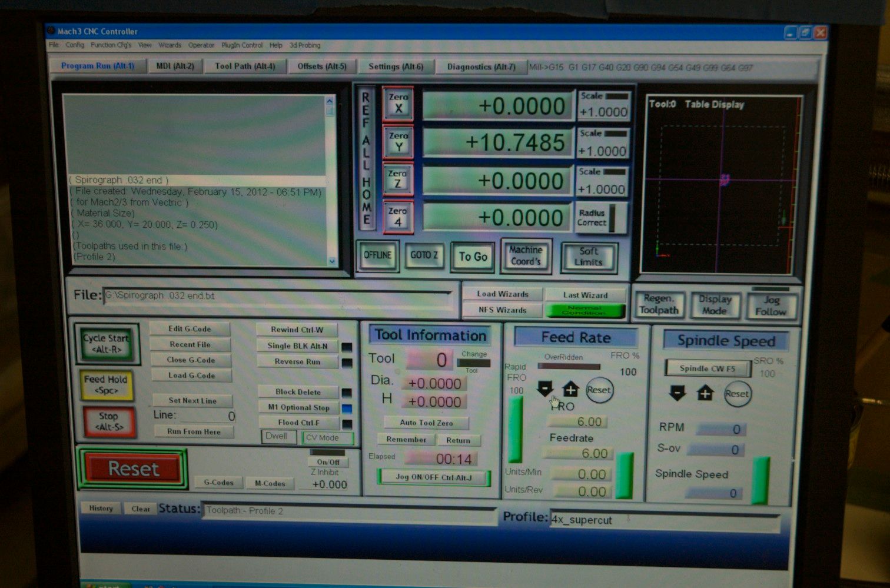Open the Function Cfg's menu
The width and height of the screenshot is (890, 588).
click(x=111, y=45)
